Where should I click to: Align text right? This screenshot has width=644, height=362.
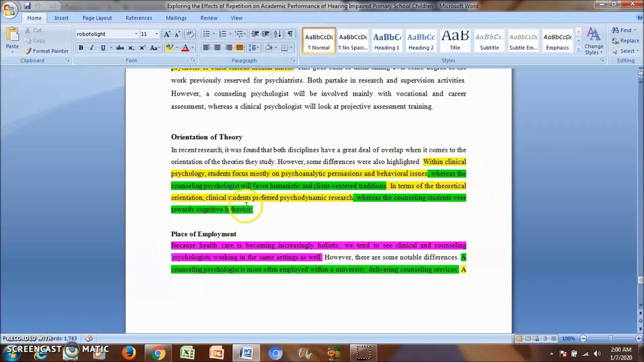click(x=228, y=48)
